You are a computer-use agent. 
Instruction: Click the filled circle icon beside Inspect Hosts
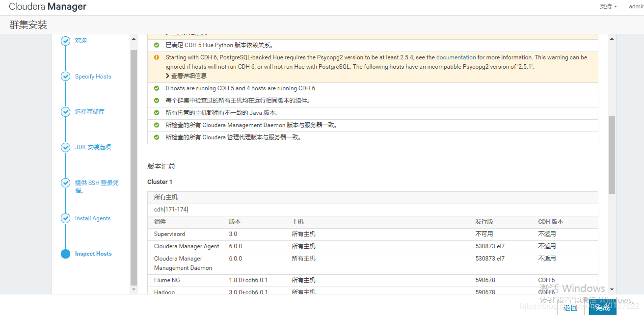tap(65, 254)
